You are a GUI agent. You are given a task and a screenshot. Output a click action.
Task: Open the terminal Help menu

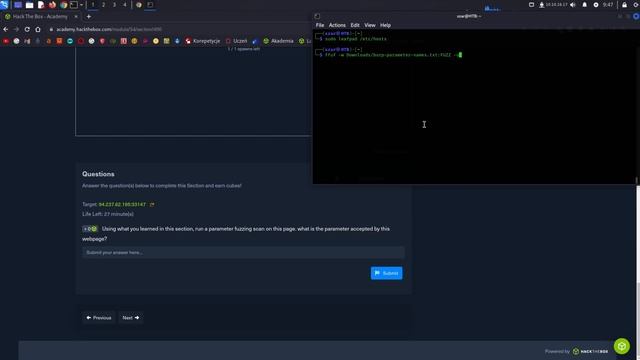click(x=385, y=25)
